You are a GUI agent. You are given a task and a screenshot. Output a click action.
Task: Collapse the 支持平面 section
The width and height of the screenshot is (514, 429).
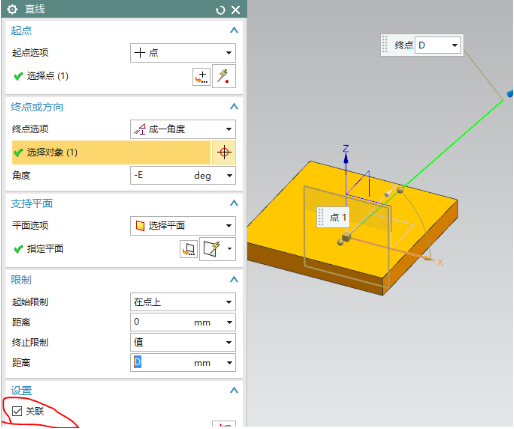(x=234, y=203)
